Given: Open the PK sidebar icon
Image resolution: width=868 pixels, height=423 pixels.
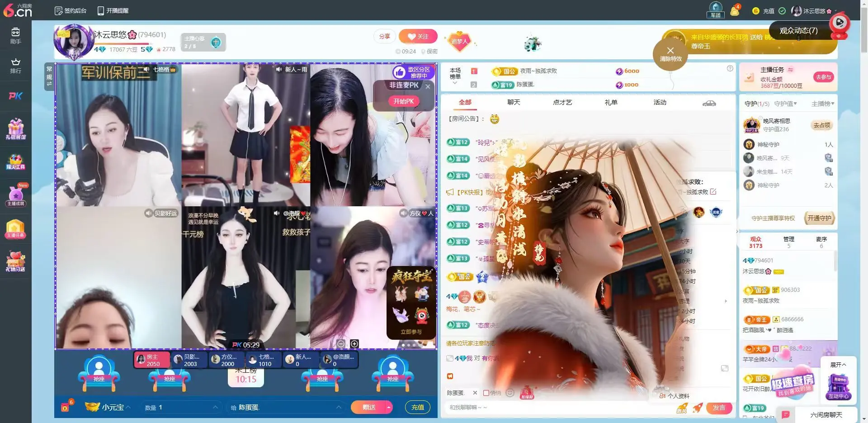Looking at the screenshot, I should pos(15,95).
